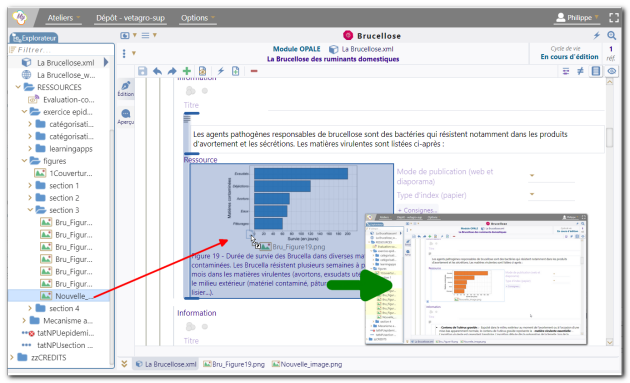Collapse the exercice epid... folder
Image resolution: width=630 pixels, height=383 pixels.
(x=24, y=112)
